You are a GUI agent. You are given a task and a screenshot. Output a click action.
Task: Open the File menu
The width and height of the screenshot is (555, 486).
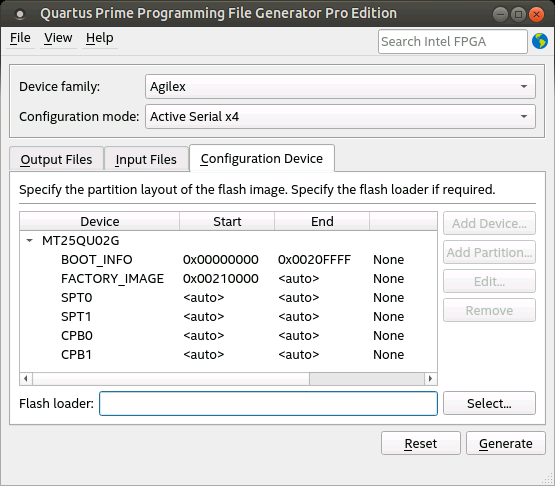point(20,38)
